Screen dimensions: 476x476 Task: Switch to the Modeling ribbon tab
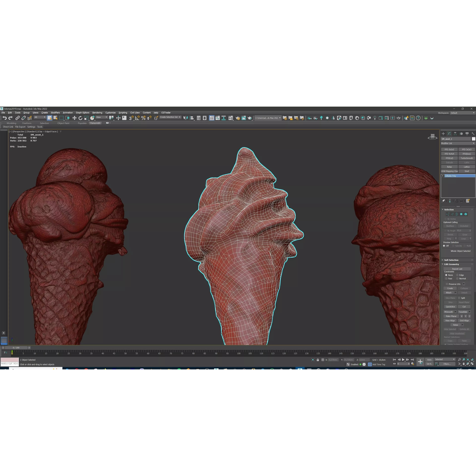[11, 123]
